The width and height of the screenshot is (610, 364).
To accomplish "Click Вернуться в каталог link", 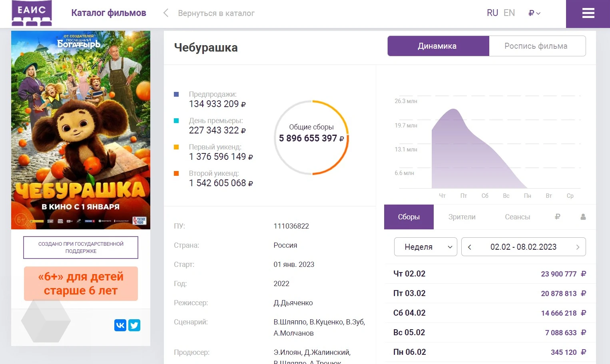I will click(216, 13).
